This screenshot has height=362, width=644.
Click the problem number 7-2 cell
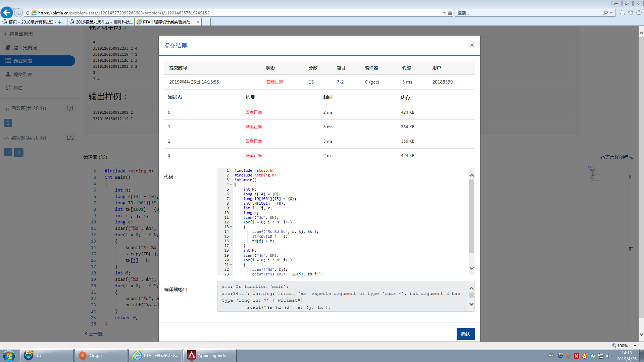(x=340, y=82)
